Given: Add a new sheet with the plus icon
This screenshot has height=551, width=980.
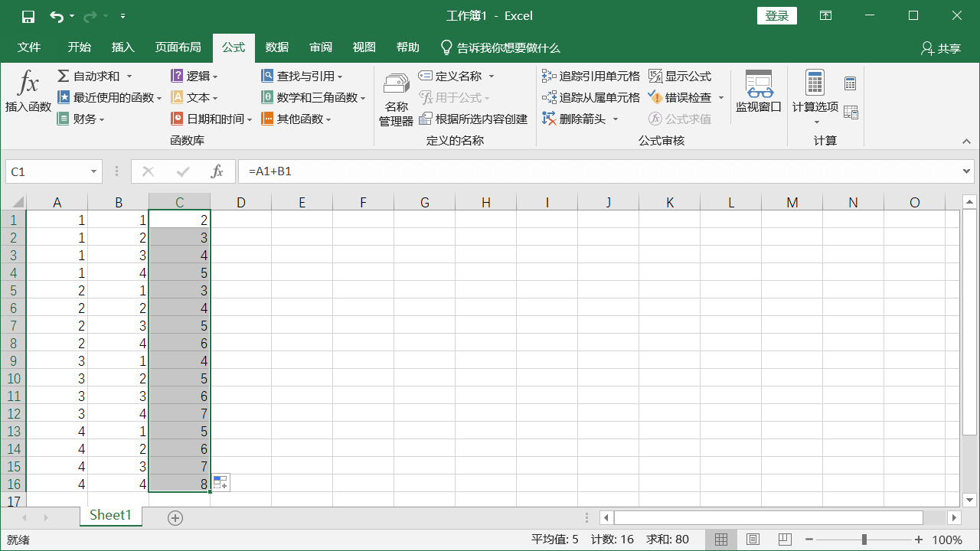Looking at the screenshot, I should (175, 518).
